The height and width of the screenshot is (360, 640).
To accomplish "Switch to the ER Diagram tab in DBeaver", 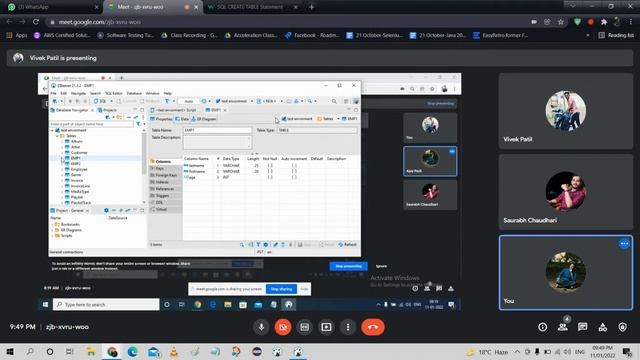I will [204, 119].
